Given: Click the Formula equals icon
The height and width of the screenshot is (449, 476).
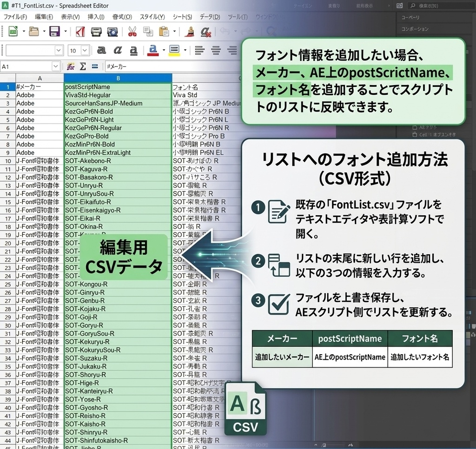Looking at the screenshot, I should coord(95,66).
